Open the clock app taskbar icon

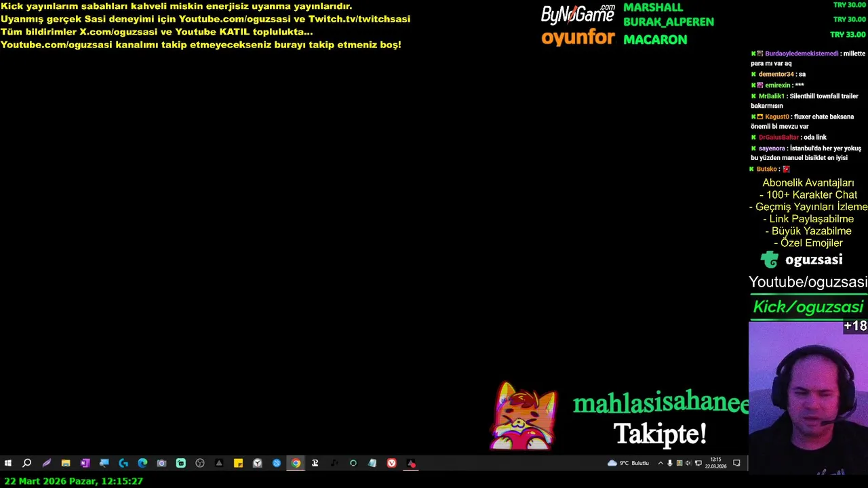tap(258, 463)
